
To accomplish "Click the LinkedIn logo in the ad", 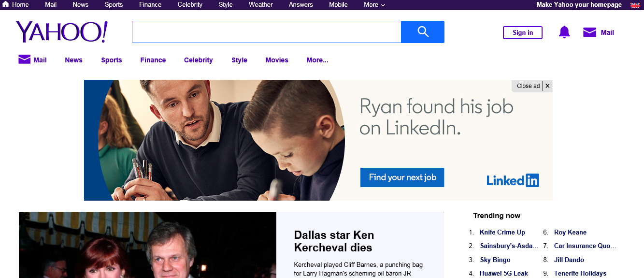I will tap(513, 181).
